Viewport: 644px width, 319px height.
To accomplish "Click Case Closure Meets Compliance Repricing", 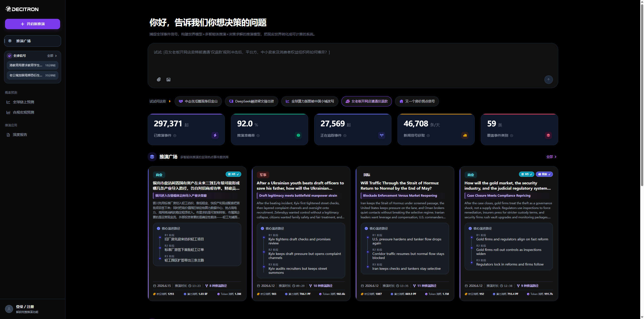I will [499, 195].
